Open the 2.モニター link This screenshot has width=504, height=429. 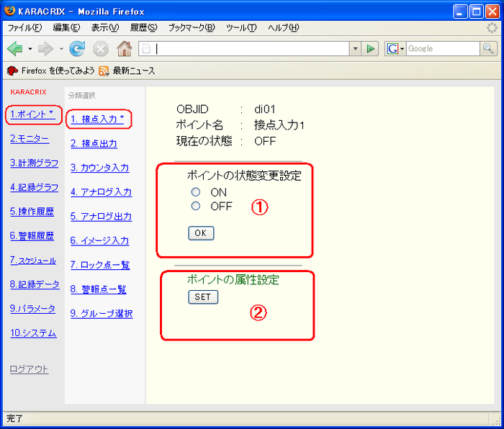click(30, 138)
